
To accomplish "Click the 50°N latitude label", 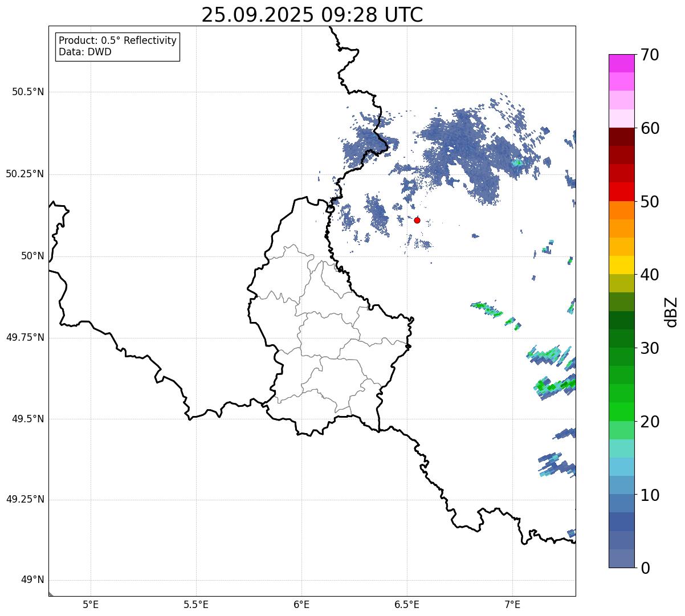I will tap(32, 256).
